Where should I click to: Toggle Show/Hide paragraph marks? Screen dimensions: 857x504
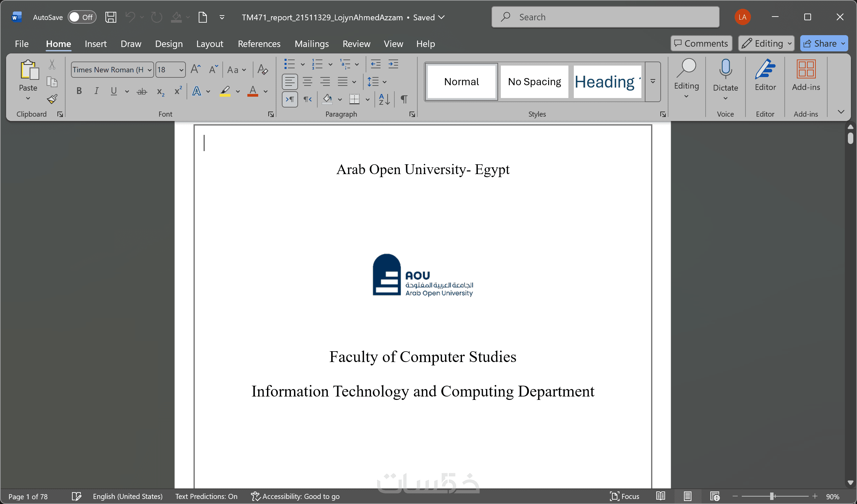tap(404, 99)
